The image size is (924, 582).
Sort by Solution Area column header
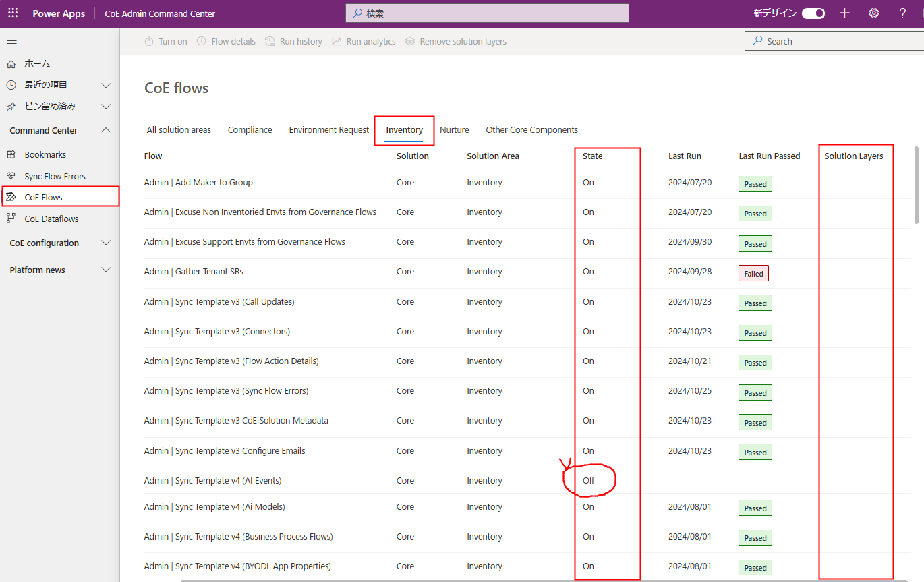click(493, 156)
